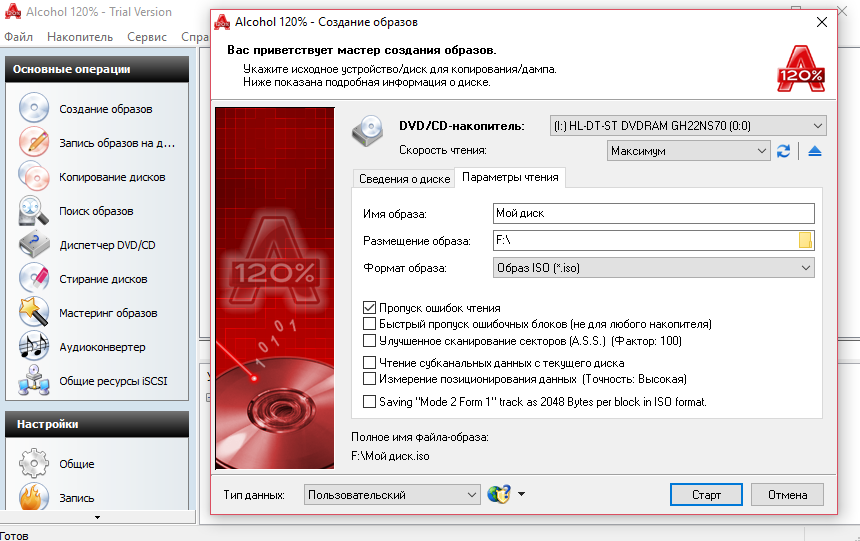The width and height of the screenshot is (860, 541).
Task: Close the Создание образов dialog
Action: [x=822, y=22]
